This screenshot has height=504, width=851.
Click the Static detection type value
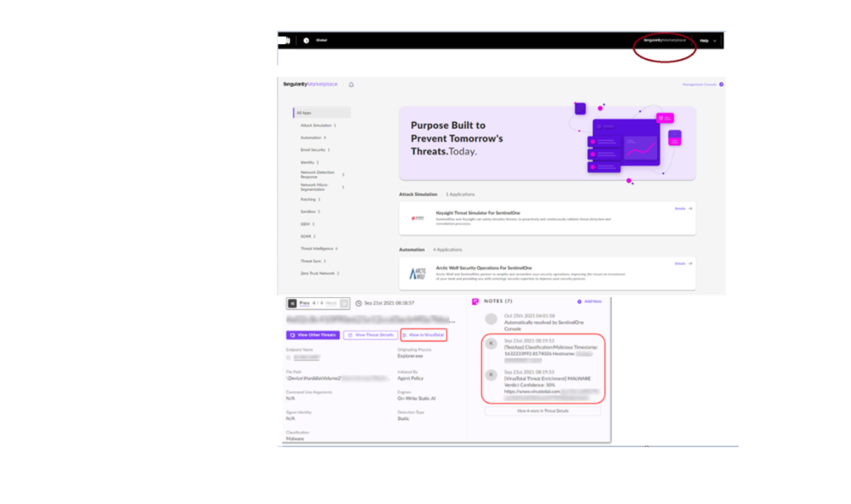[403, 418]
